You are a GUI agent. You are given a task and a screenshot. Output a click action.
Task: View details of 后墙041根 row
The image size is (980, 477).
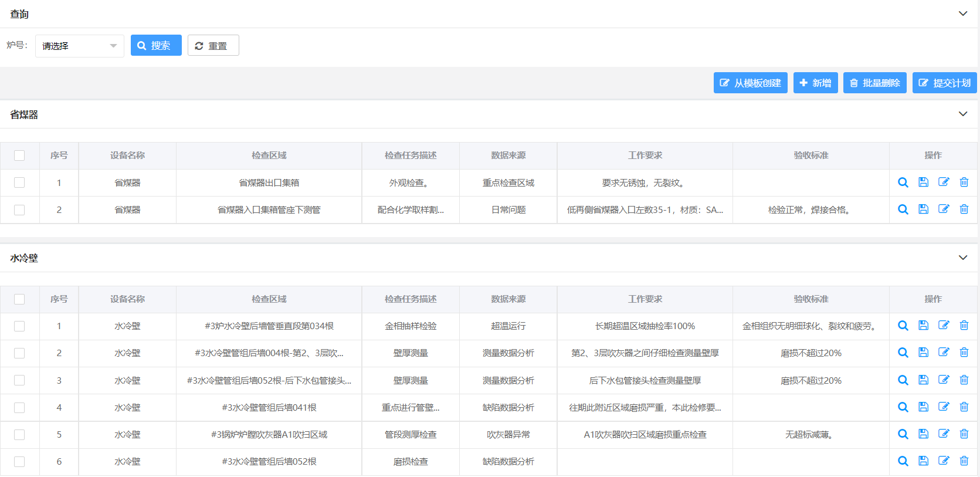coord(903,407)
